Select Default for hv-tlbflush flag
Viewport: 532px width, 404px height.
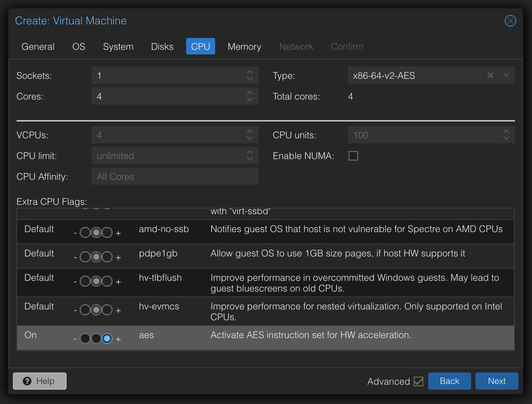(x=96, y=281)
